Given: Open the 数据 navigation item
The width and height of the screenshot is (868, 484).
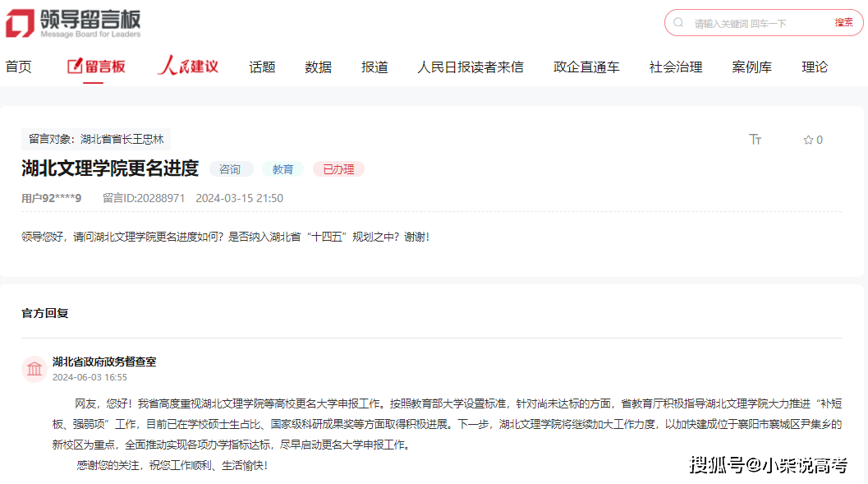Looking at the screenshot, I should tap(318, 67).
